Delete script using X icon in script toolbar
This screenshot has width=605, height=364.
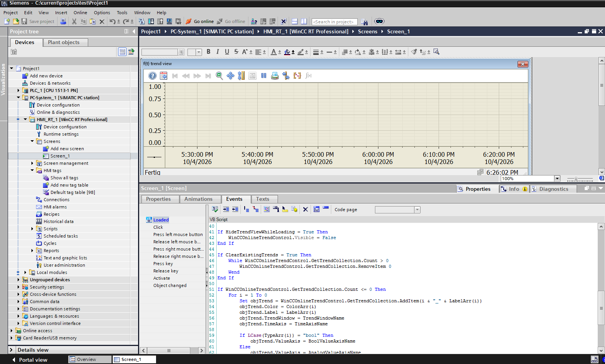[x=305, y=210]
